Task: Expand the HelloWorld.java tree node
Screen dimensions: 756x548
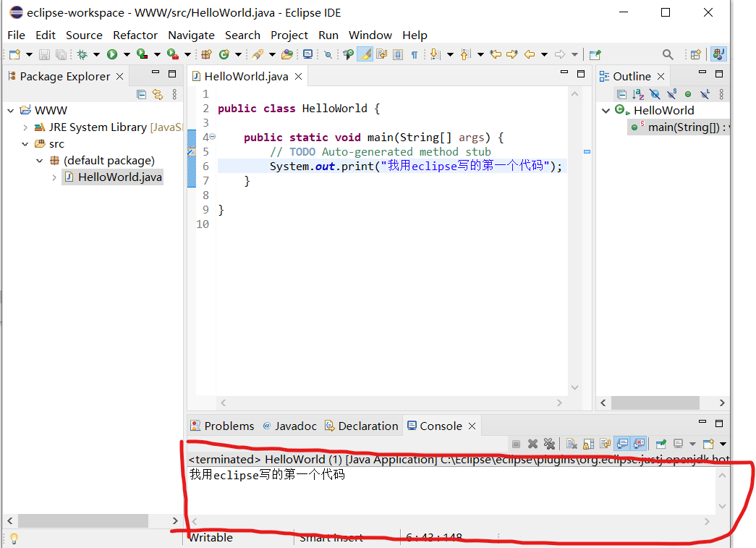Action: 54,177
